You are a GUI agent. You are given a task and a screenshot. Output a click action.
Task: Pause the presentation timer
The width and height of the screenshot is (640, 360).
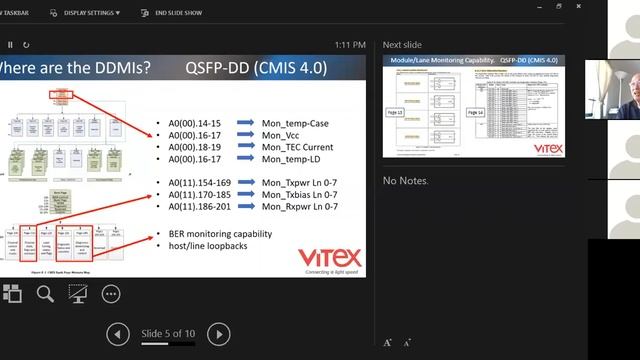coord(10,45)
